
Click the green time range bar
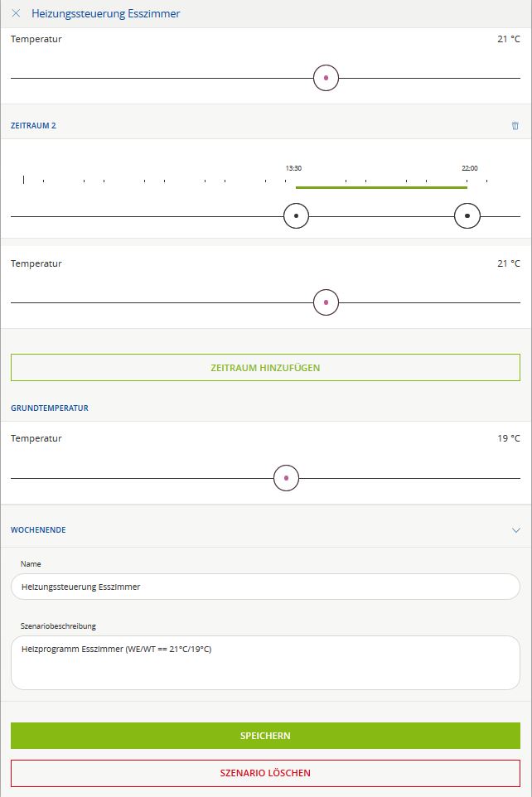(x=381, y=187)
